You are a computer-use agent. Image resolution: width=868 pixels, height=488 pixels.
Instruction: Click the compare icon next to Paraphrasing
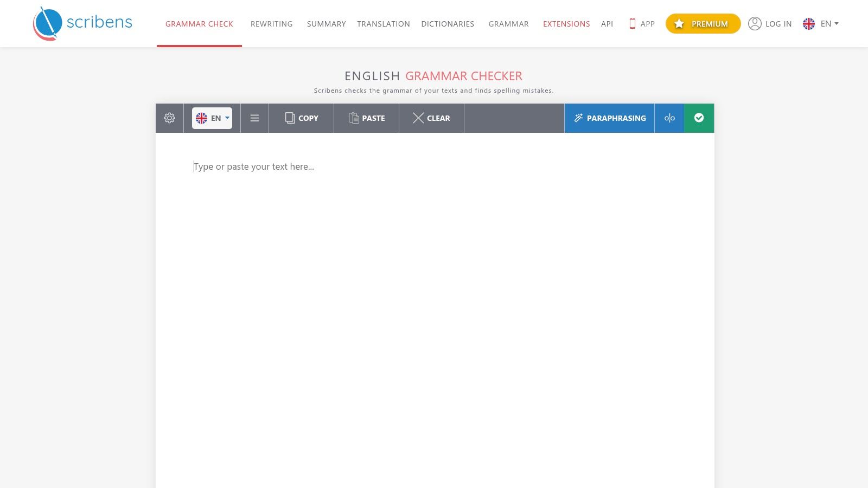coord(669,118)
